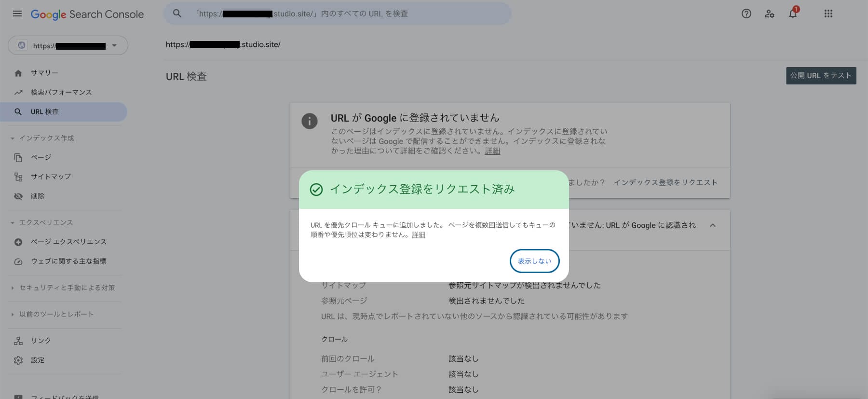The height and width of the screenshot is (399, 868).
Task: Click the info icon beside URL status
Action: tap(310, 121)
